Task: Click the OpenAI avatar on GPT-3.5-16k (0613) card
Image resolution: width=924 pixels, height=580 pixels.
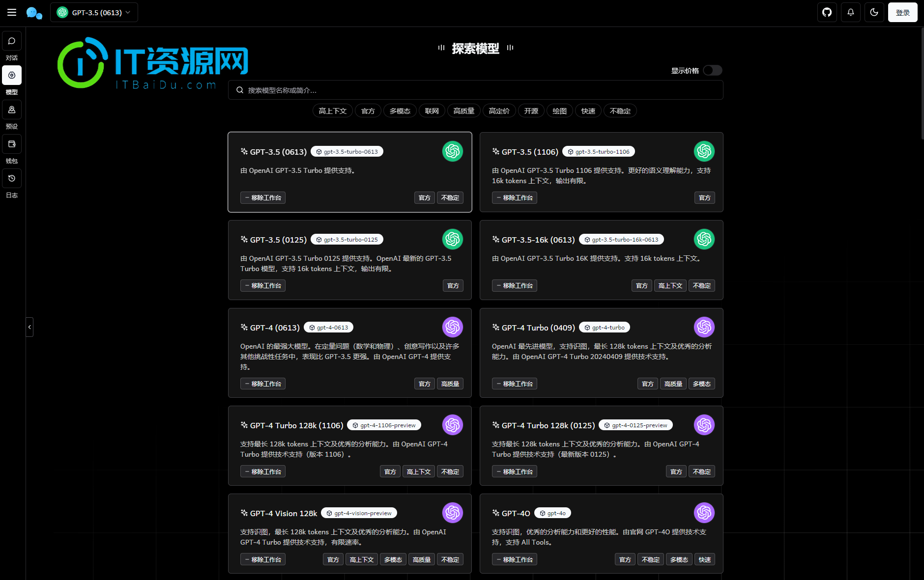Action: (x=704, y=239)
